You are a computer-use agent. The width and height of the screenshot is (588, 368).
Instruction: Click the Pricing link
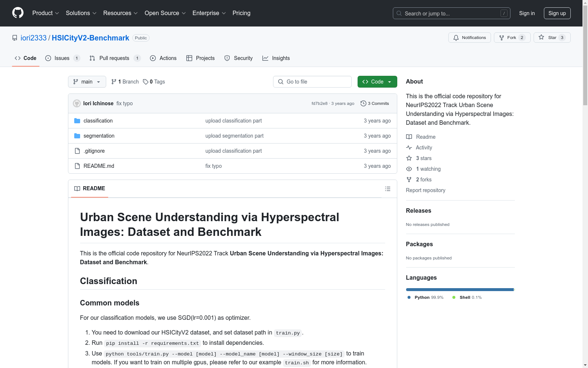tap(241, 13)
